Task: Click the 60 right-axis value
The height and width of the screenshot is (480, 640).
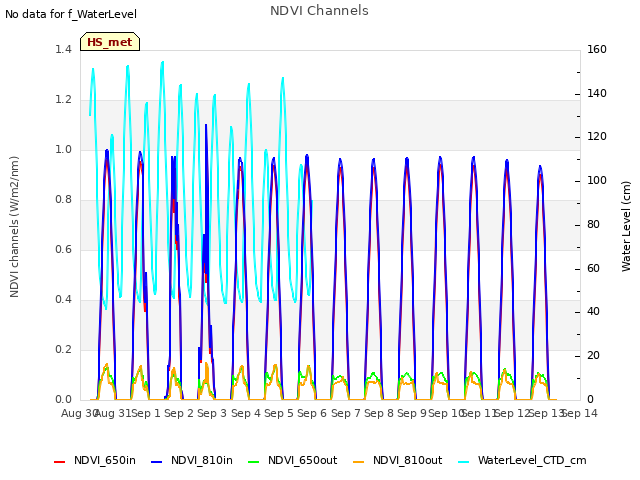Action: pyautogui.click(x=593, y=268)
